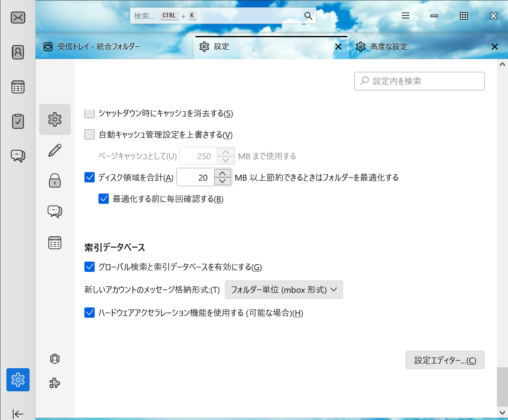Open the Chat icon in the sidebar
508x420 pixels.
coord(18,156)
